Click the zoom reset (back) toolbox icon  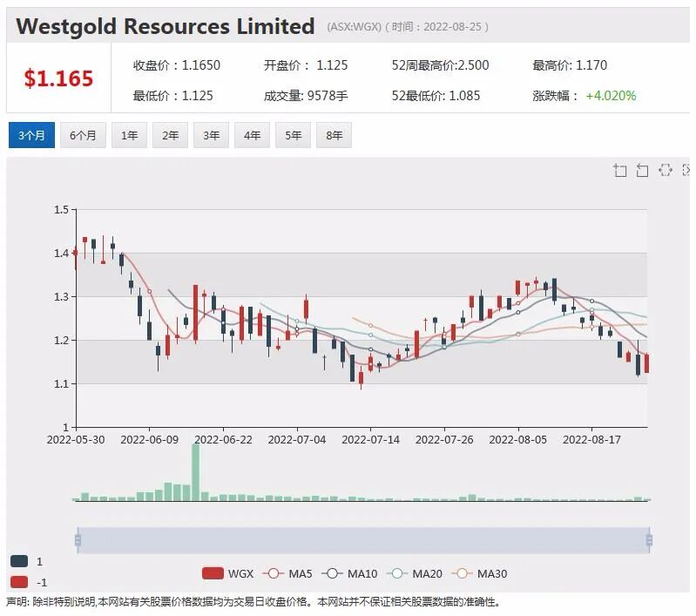pyautogui.click(x=642, y=170)
